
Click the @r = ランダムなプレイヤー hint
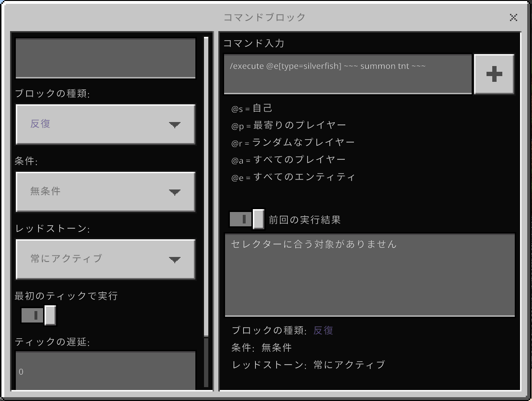293,143
